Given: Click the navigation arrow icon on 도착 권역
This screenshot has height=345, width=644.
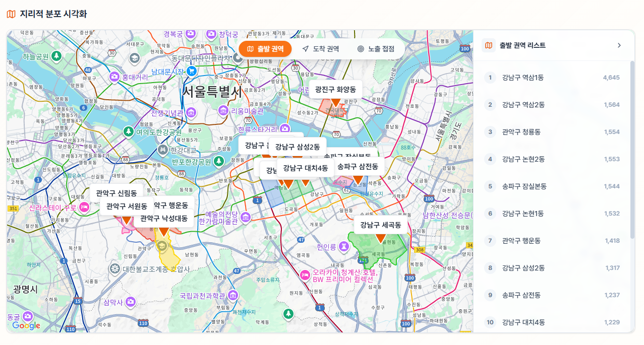Looking at the screenshot, I should pos(305,48).
